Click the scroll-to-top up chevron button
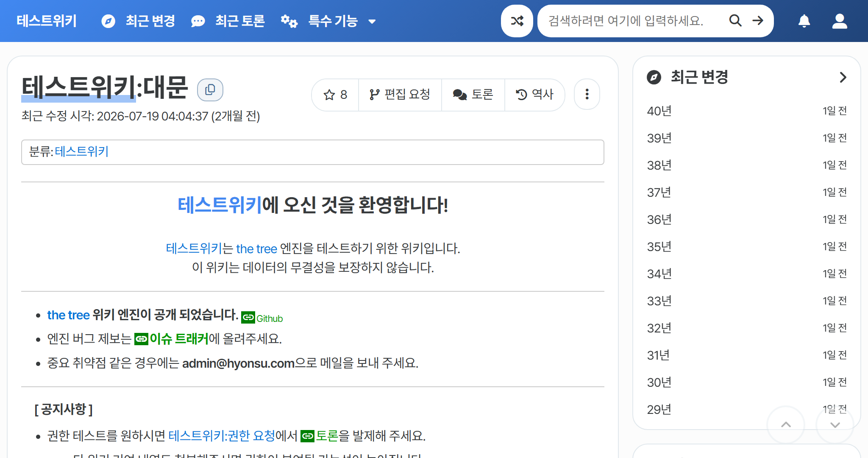Screen dimensions: 868x458 [786, 424]
